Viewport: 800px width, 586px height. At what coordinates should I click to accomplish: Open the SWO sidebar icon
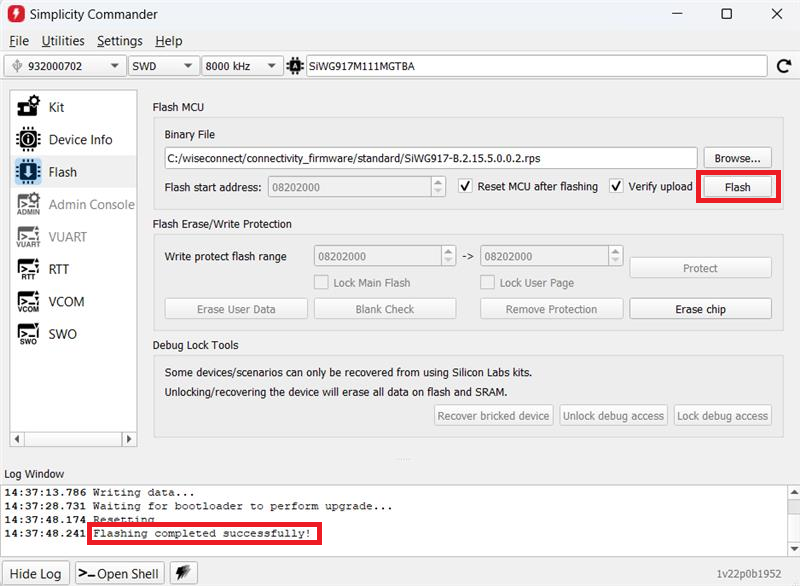pyautogui.click(x=29, y=334)
